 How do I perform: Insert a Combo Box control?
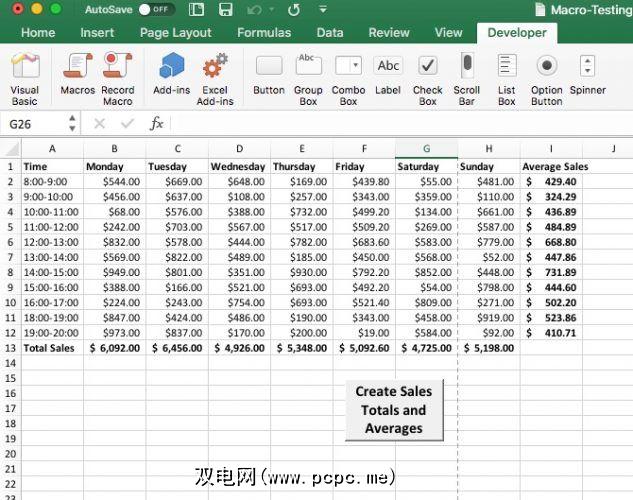pyautogui.click(x=348, y=78)
